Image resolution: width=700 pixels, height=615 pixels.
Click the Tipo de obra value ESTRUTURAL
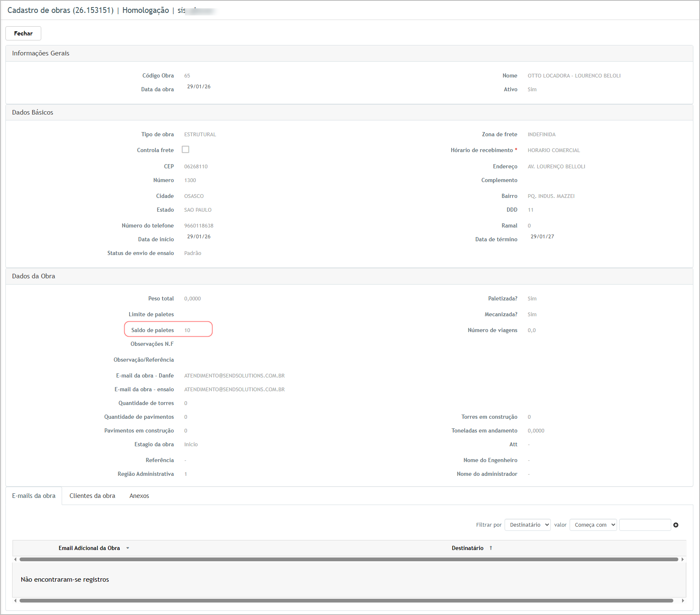(x=200, y=135)
